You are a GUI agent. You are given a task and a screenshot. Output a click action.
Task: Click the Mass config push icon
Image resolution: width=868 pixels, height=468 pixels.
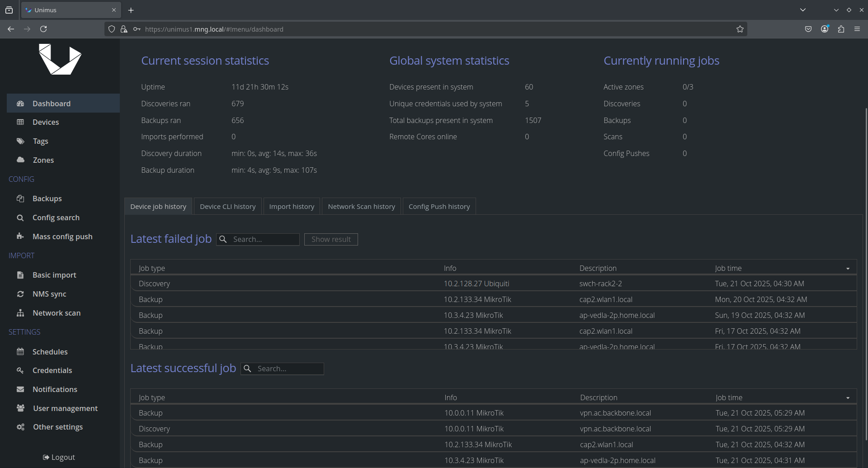(x=20, y=236)
